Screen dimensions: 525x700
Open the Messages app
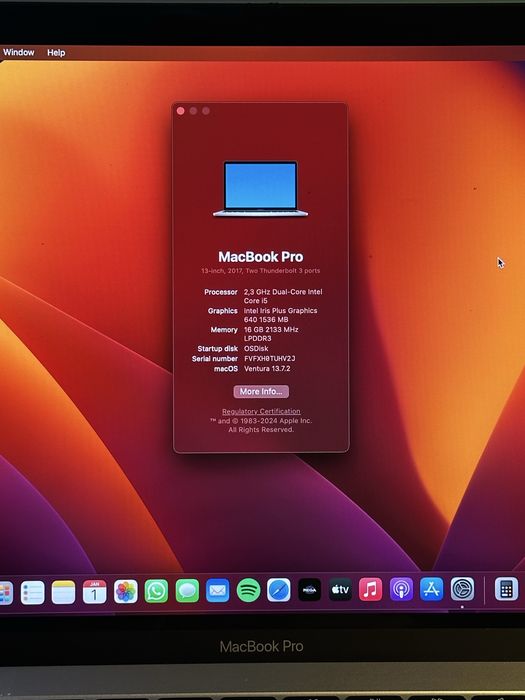click(187, 591)
